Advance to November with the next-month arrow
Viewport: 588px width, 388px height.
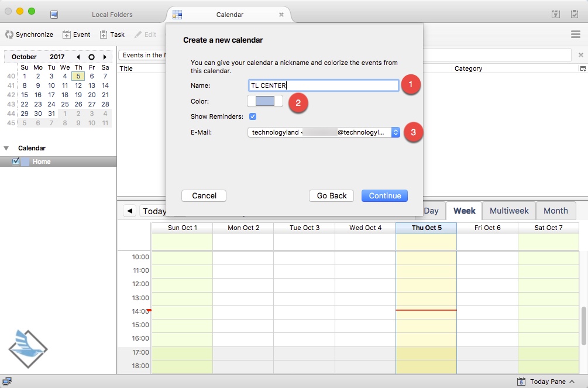(104, 56)
